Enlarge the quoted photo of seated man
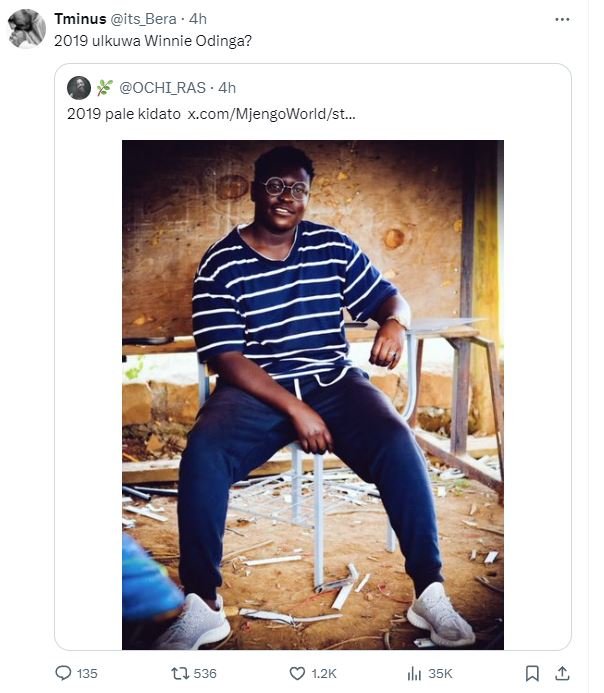This screenshot has height=693, width=604. (x=313, y=394)
